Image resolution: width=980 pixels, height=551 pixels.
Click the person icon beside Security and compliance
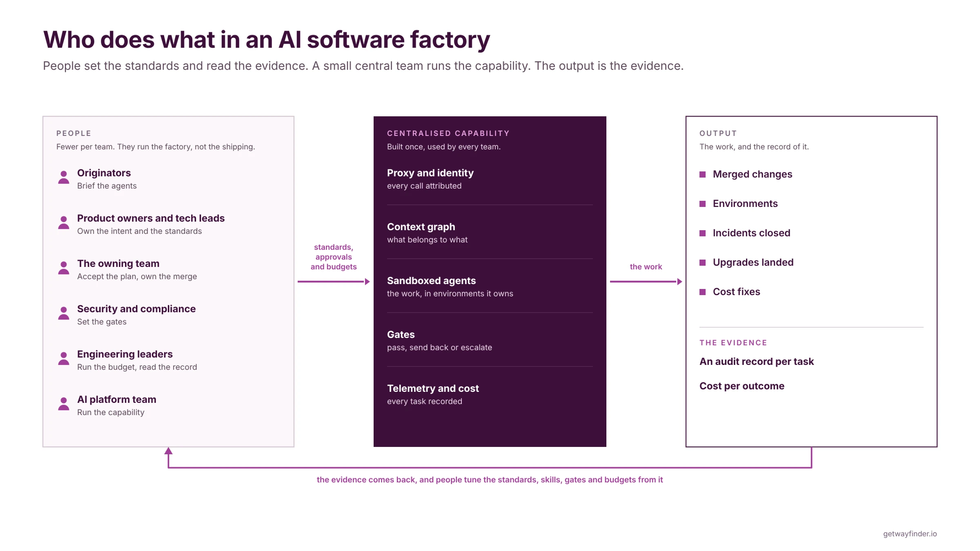click(64, 313)
